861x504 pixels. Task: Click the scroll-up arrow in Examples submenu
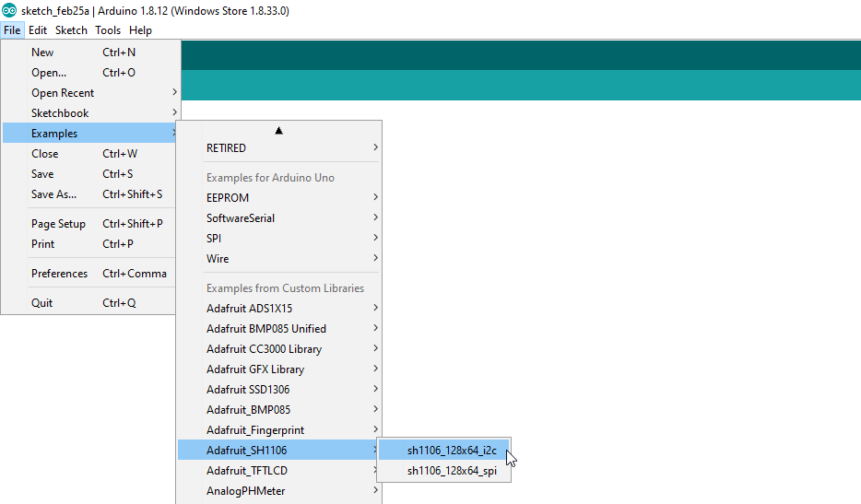pyautogui.click(x=279, y=131)
